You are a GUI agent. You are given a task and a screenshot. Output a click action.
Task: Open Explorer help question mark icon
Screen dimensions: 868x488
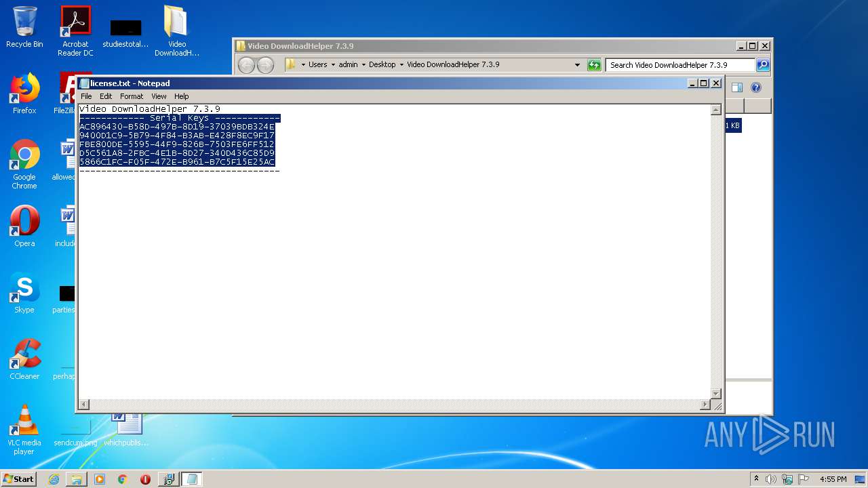tap(756, 87)
